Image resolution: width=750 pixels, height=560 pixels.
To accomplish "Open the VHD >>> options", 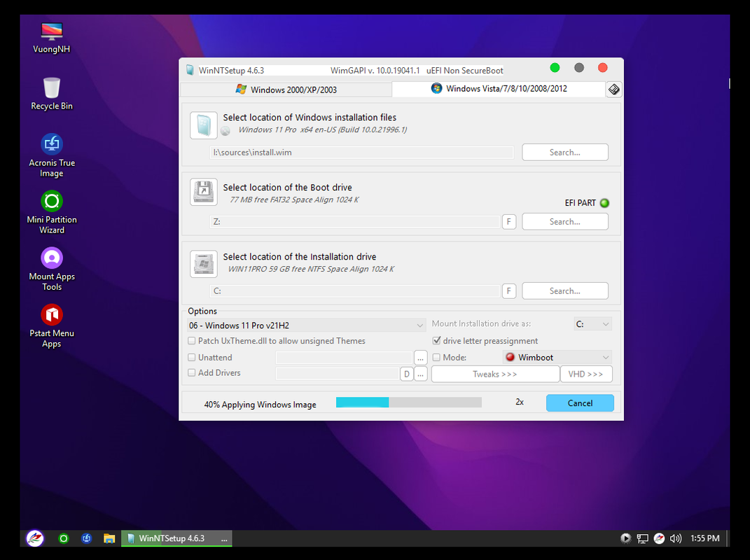I will [586, 374].
